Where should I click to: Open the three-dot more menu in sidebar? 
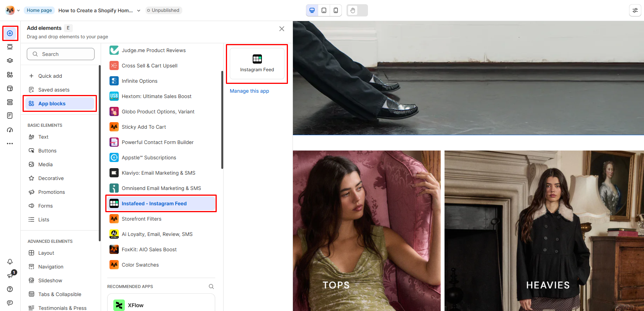pos(10,144)
